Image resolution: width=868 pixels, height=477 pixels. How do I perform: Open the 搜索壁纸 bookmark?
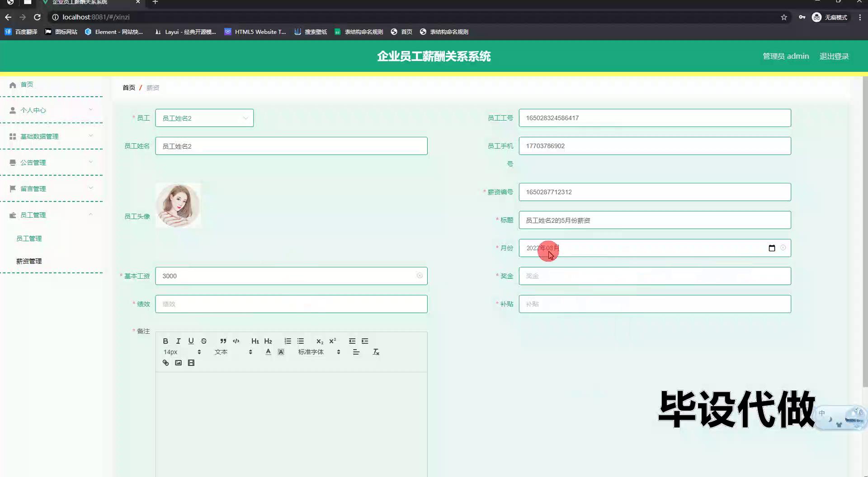310,32
